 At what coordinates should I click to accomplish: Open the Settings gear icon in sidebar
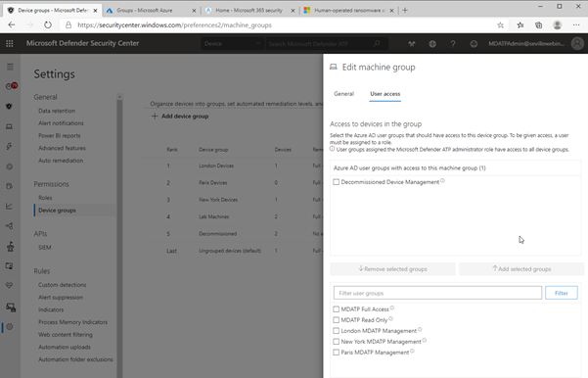pyautogui.click(x=10, y=326)
